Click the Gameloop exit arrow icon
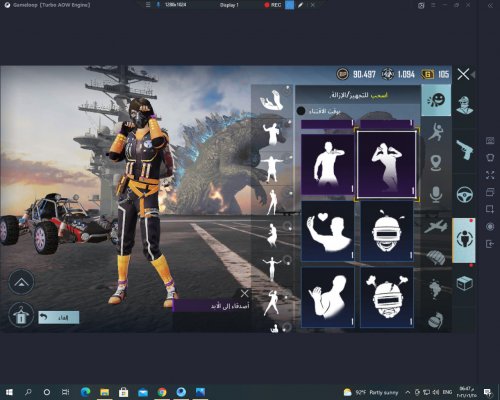The width and height of the screenshot is (500, 400). click(490, 244)
